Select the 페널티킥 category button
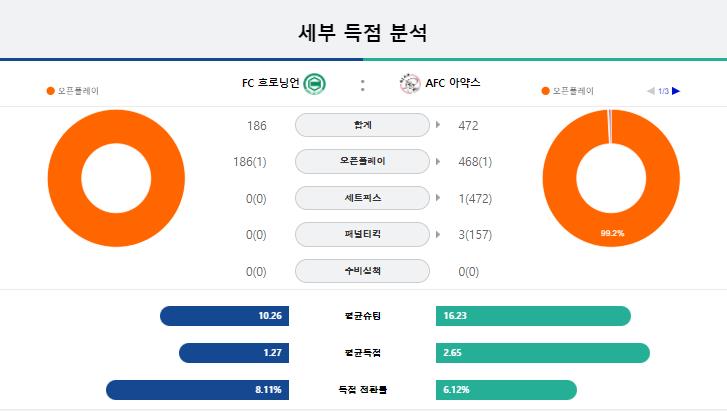 [363, 234]
